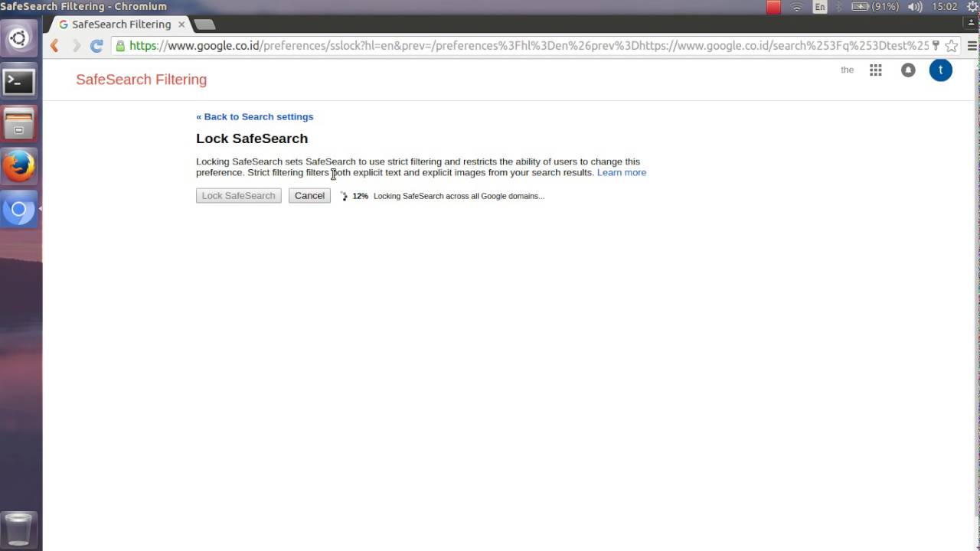Click the Bluetooth indicator in top panel
The width and height of the screenshot is (980, 551).
pos(838,7)
